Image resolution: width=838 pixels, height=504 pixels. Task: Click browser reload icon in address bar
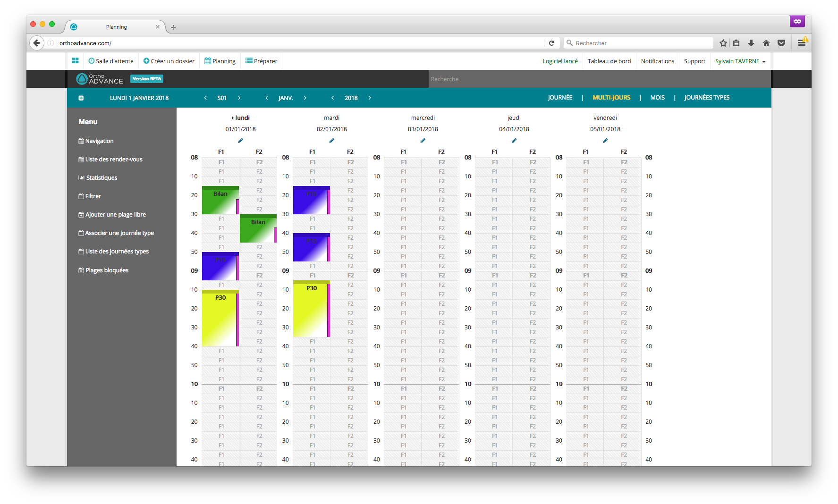pyautogui.click(x=551, y=43)
